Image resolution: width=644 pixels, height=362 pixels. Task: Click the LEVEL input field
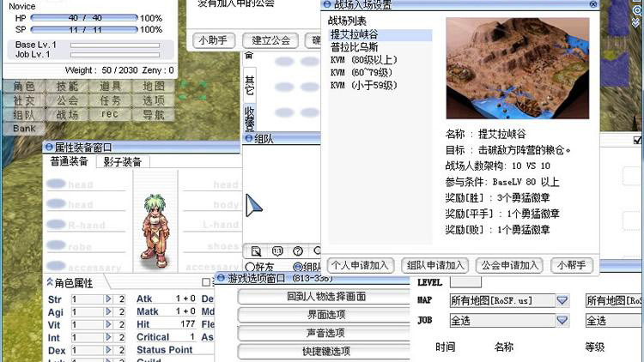tap(465, 282)
